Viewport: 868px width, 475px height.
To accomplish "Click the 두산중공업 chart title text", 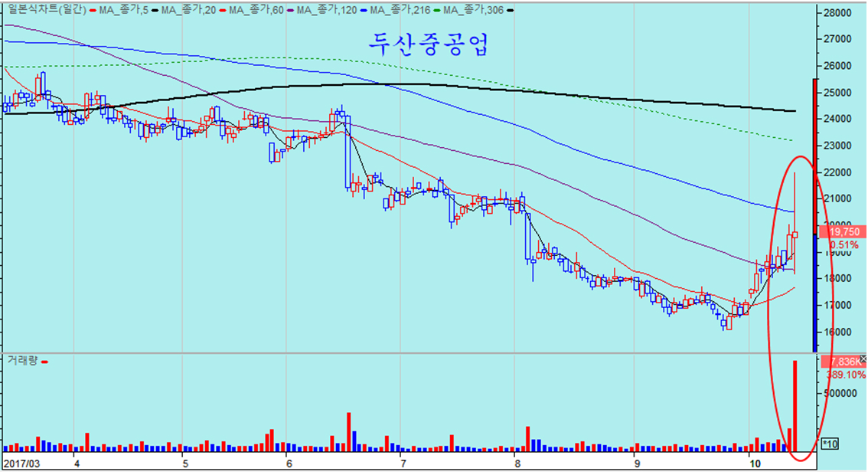I will click(x=427, y=44).
